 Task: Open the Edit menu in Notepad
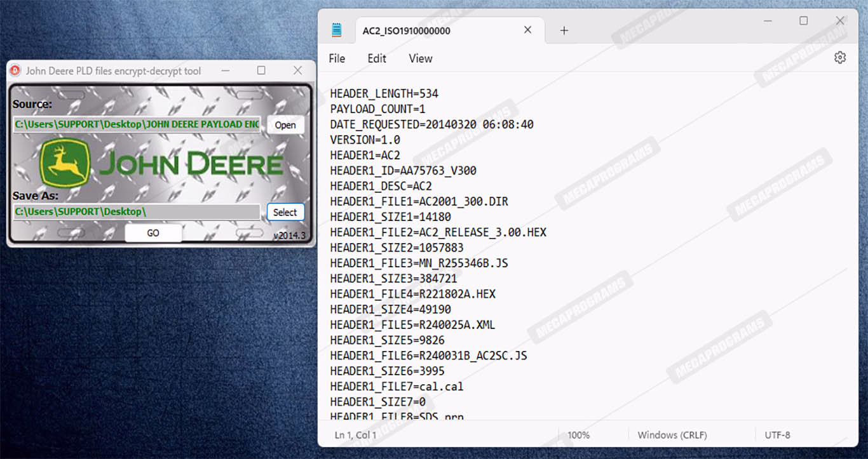point(377,58)
